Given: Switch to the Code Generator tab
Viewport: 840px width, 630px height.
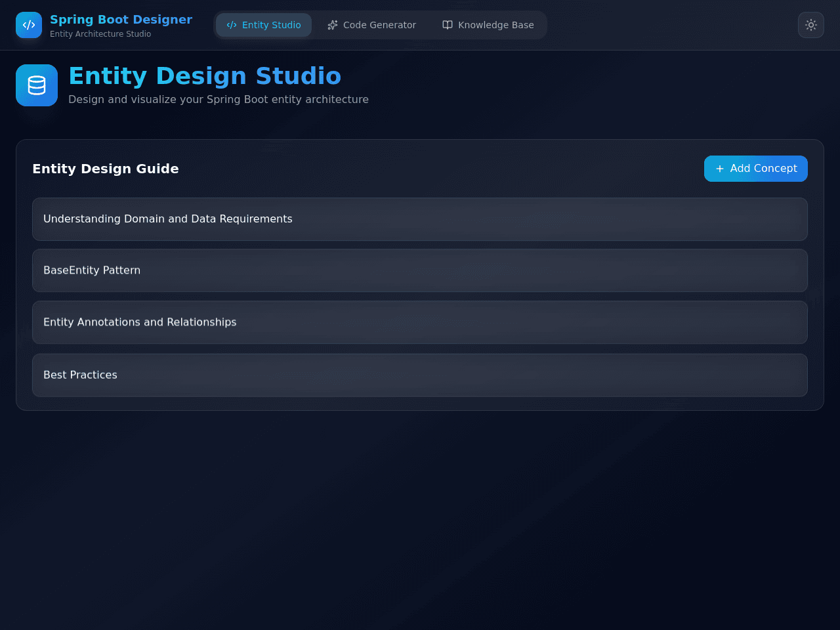Looking at the screenshot, I should [372, 25].
